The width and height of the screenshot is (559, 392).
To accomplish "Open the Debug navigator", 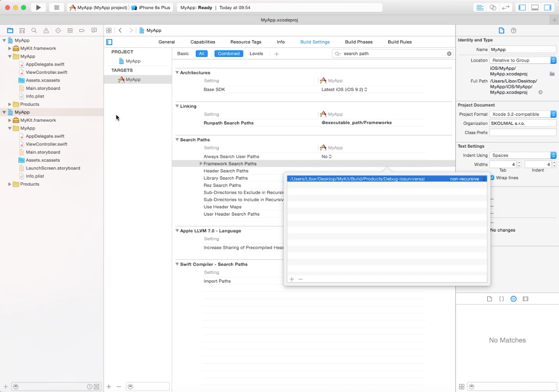I will click(70, 31).
